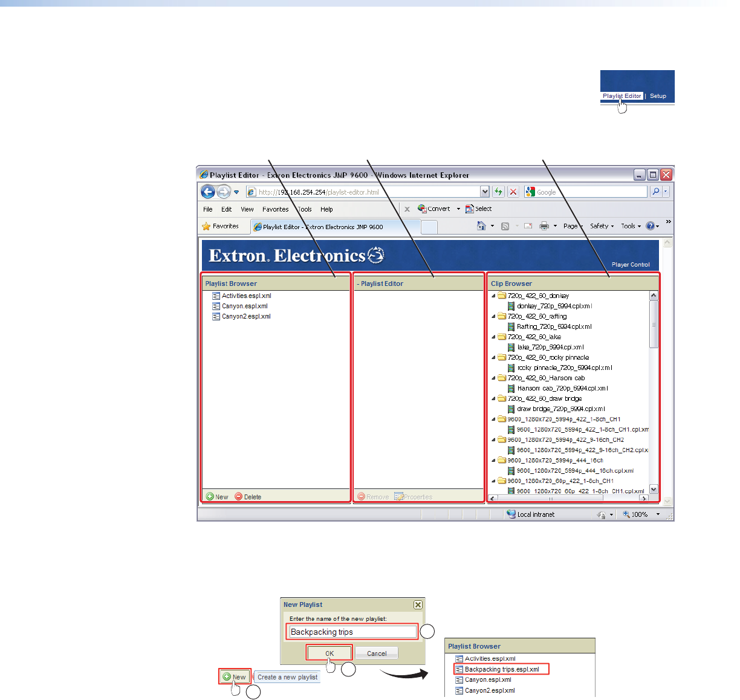Click the Setup link in the header snippet
The height and width of the screenshot is (700, 740).
(658, 96)
